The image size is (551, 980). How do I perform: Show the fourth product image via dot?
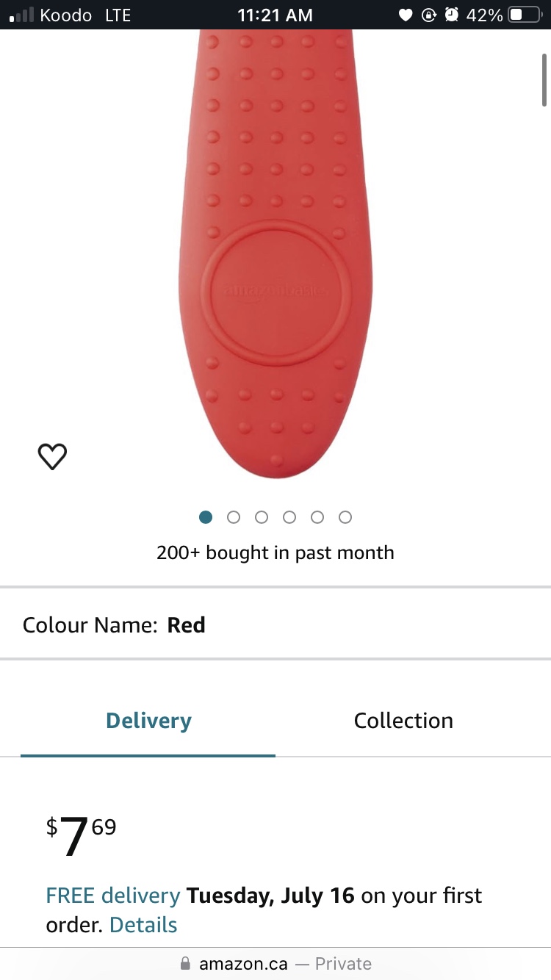[289, 517]
